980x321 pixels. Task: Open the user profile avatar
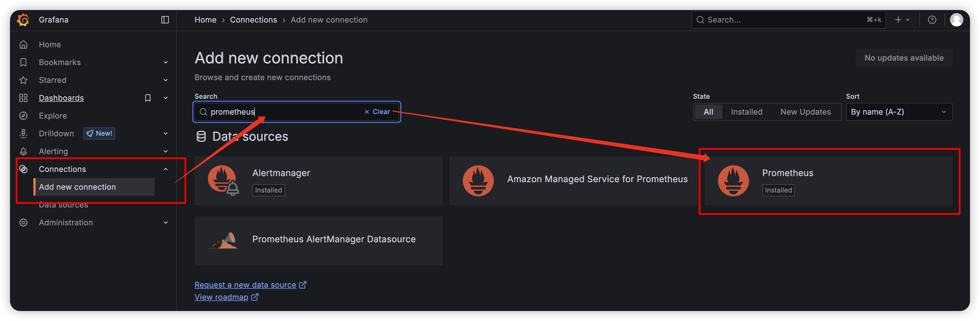pyautogui.click(x=956, y=20)
